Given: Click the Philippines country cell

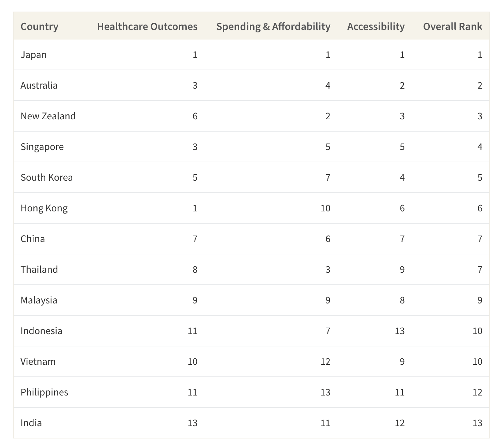Looking at the screenshot, I should pos(44,392).
